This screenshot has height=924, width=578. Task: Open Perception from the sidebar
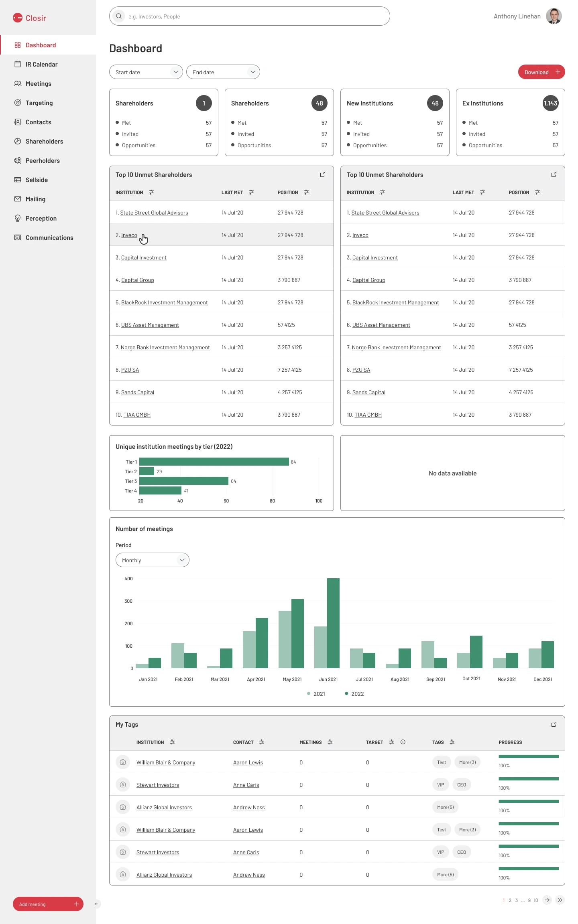point(48,218)
